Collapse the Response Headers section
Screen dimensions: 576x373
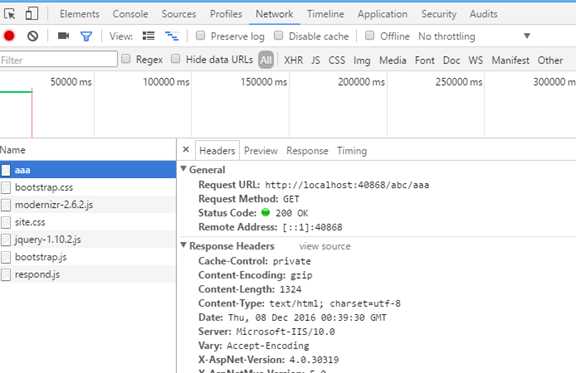tap(183, 245)
